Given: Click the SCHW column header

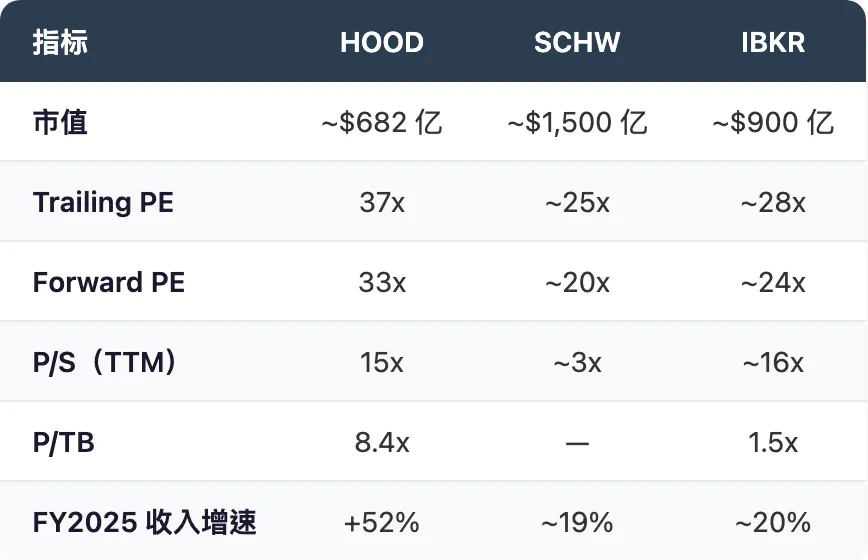Looking at the screenshot, I should [576, 42].
